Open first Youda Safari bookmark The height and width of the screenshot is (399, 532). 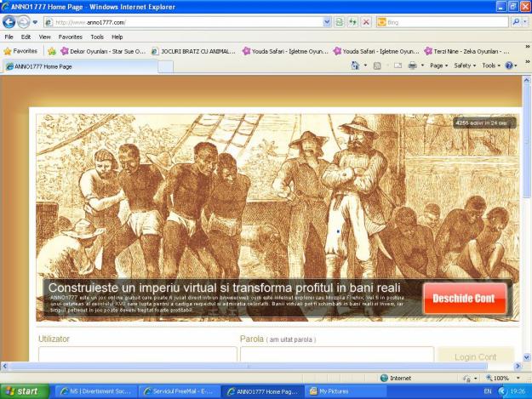(x=285, y=51)
